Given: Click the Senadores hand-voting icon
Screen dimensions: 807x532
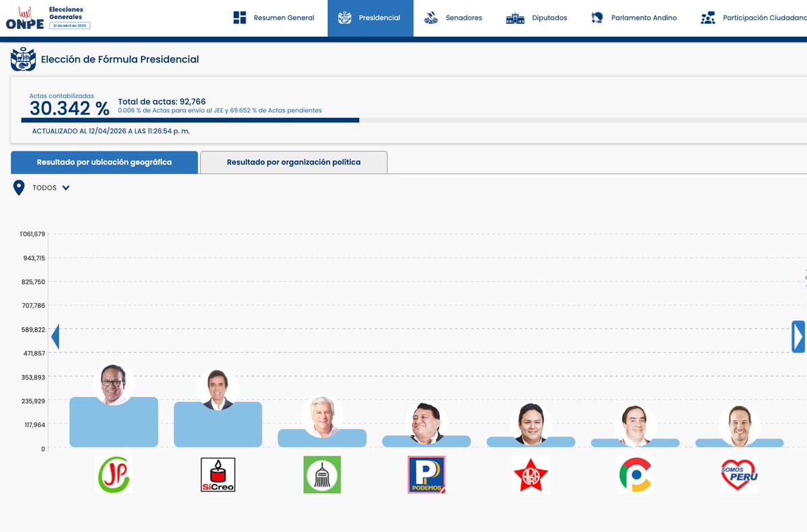Looking at the screenshot, I should pos(432,18).
